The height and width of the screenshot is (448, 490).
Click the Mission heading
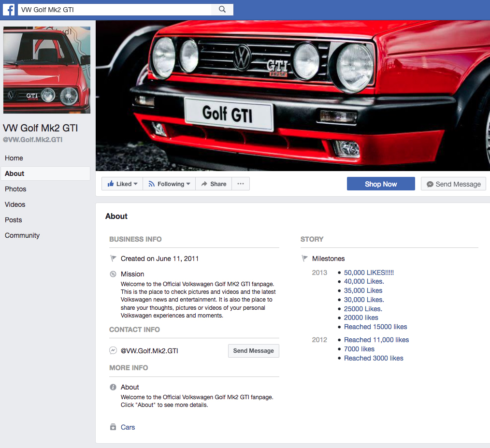(x=132, y=274)
